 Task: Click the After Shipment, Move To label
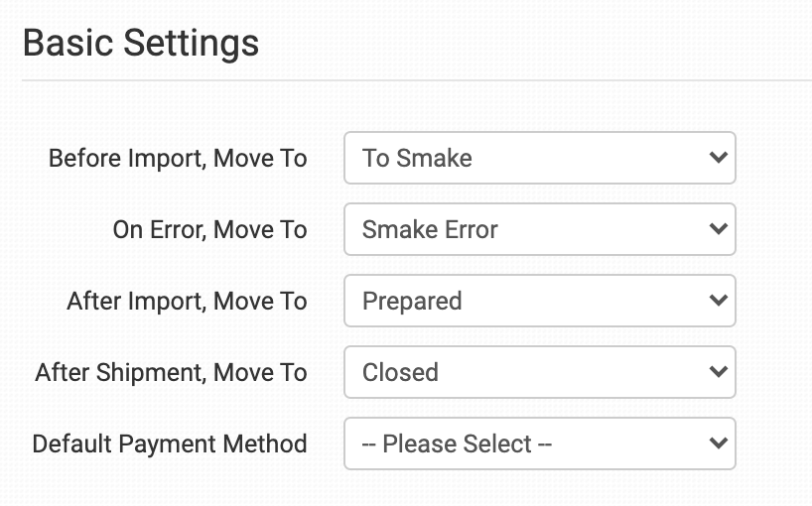click(171, 372)
